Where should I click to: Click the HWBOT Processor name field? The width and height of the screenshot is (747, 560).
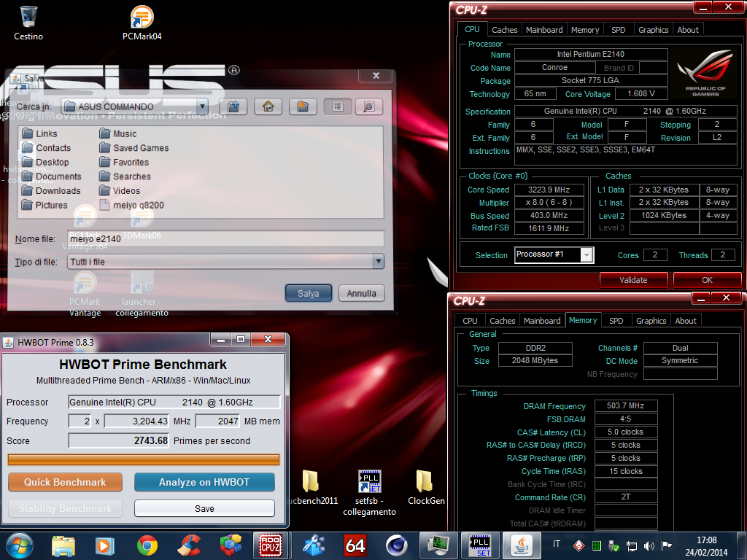pyautogui.click(x=174, y=402)
